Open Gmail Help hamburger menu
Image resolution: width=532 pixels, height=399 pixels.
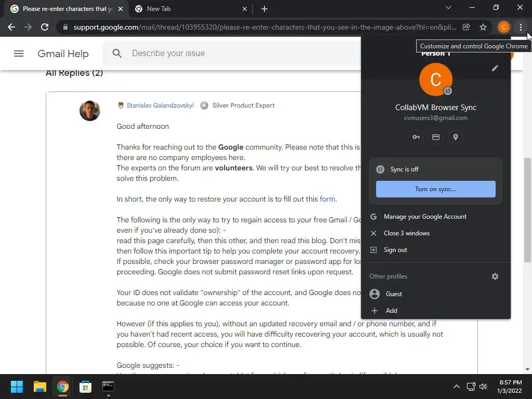click(19, 54)
